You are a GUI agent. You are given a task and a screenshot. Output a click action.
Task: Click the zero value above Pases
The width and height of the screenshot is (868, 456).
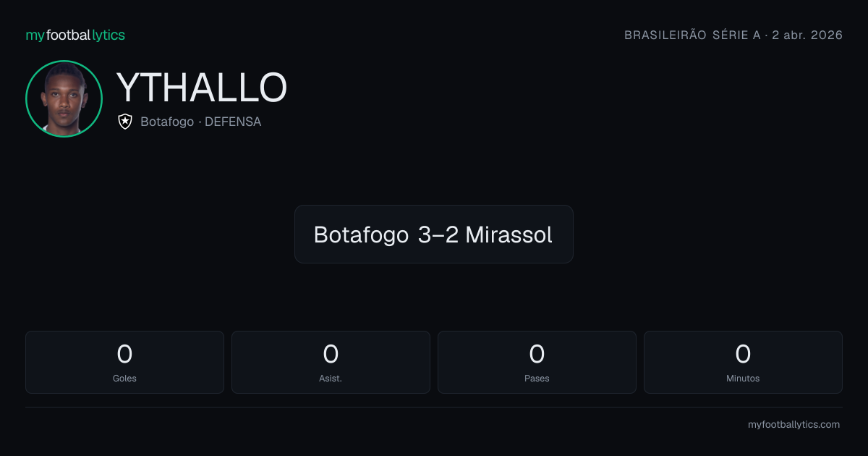coord(537,354)
